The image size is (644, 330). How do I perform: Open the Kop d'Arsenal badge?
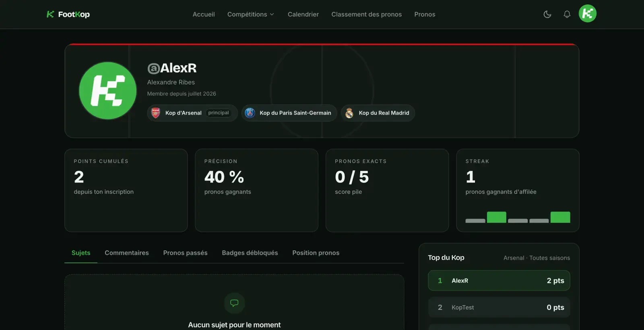pos(192,113)
